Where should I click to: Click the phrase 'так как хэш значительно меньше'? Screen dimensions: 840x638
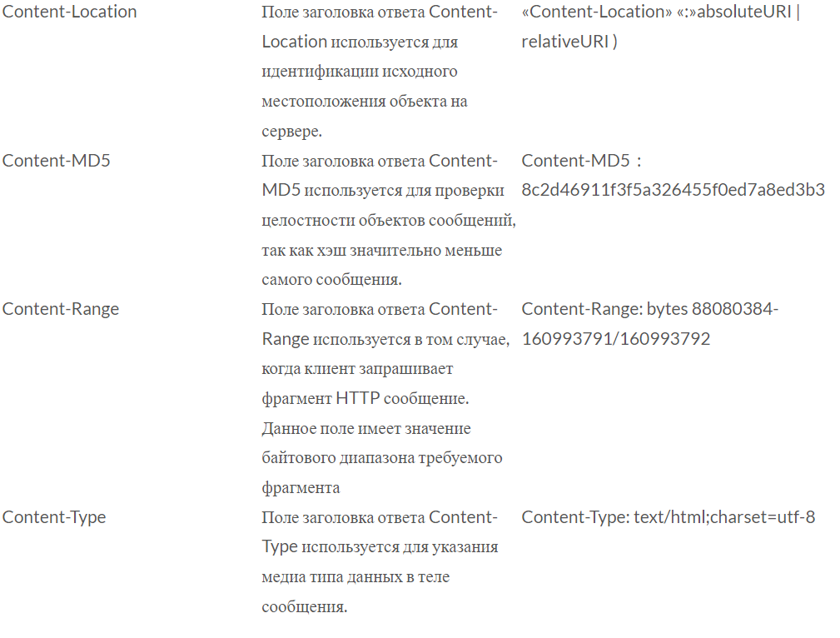(382, 251)
